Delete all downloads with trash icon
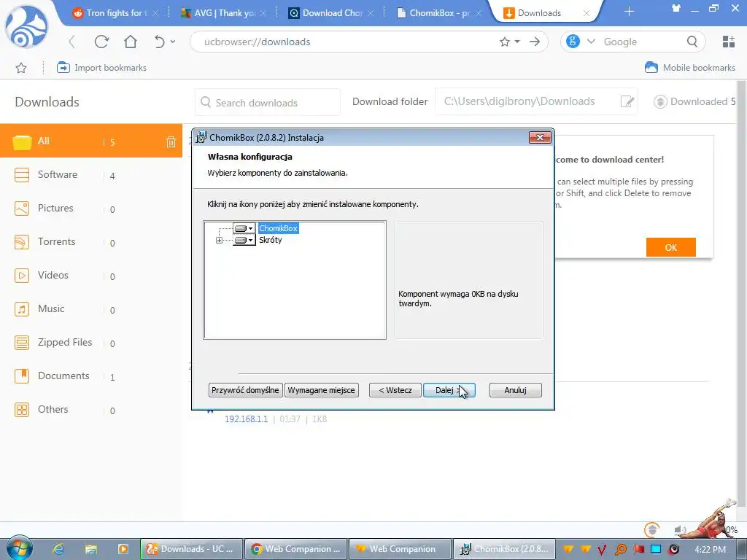Image resolution: width=747 pixels, height=560 pixels. [171, 141]
